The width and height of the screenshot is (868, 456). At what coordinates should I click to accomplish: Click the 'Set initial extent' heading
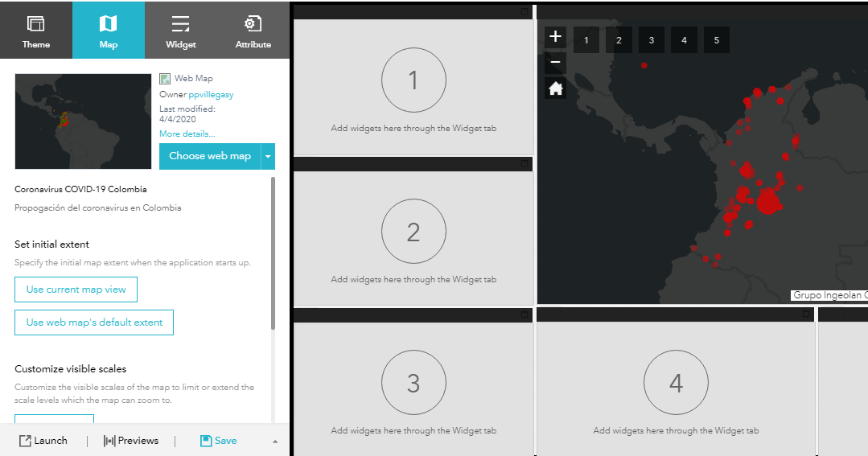tap(51, 244)
